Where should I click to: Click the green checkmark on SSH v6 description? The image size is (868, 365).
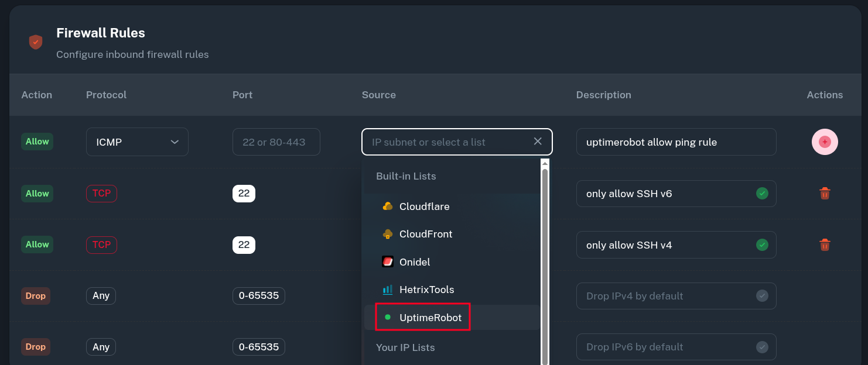762,194
